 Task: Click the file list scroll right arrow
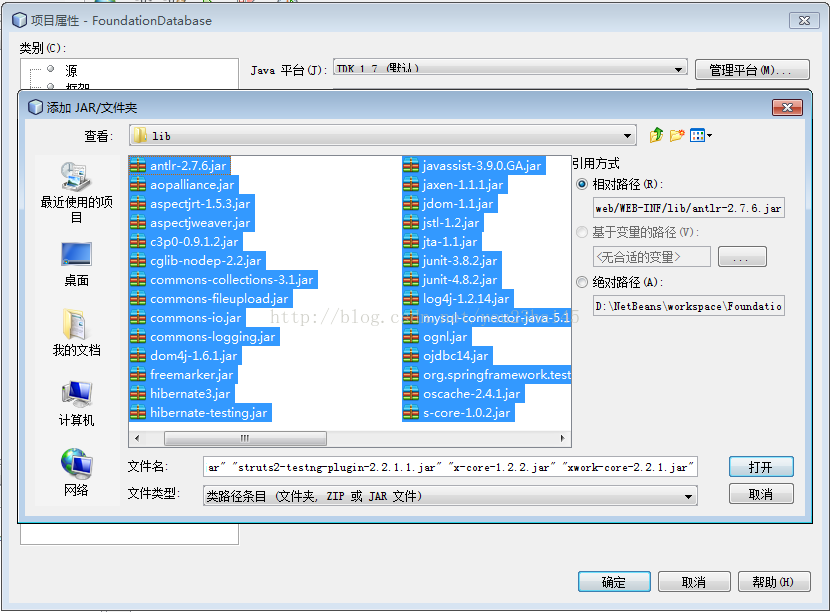[x=562, y=438]
